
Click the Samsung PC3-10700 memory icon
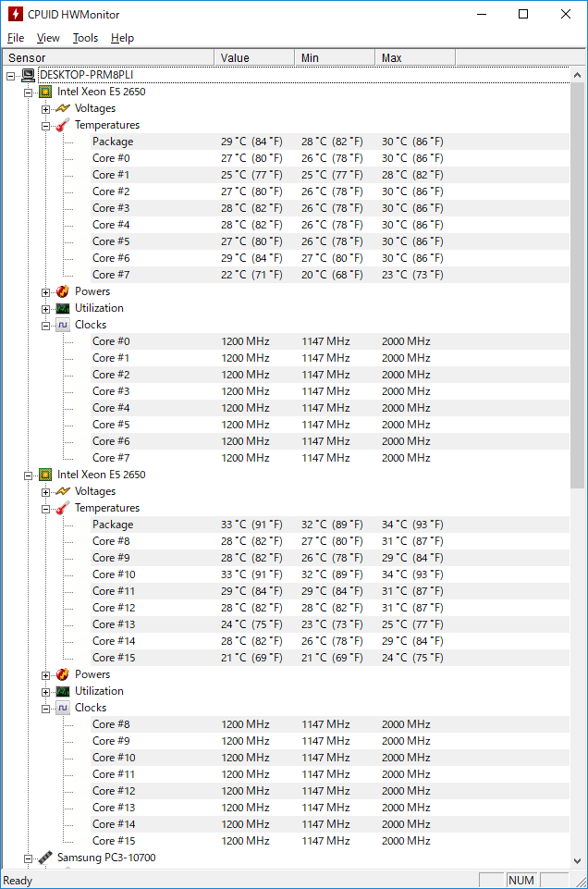[45, 858]
